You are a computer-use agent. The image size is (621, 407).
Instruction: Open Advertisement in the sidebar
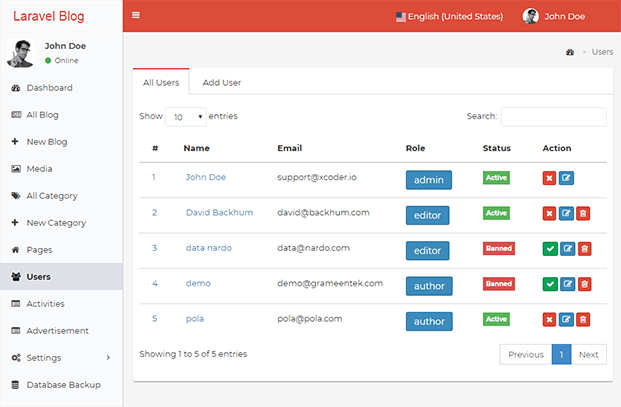(x=61, y=331)
